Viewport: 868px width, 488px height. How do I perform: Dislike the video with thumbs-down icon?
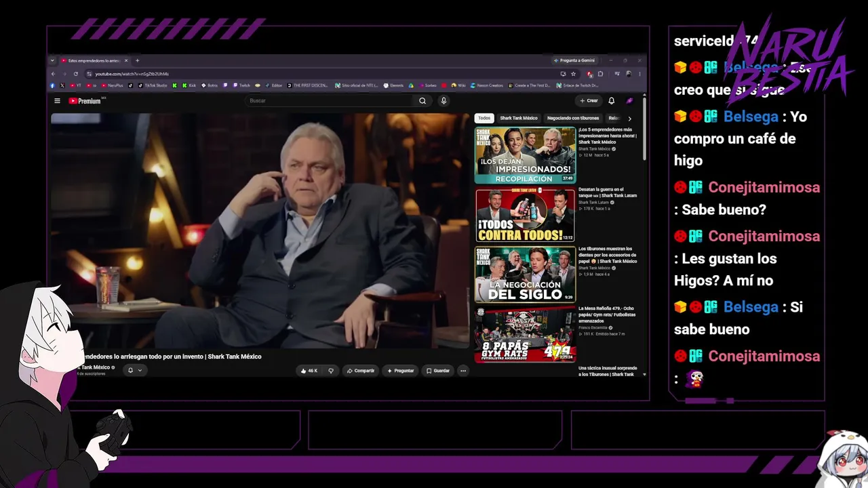click(x=331, y=371)
